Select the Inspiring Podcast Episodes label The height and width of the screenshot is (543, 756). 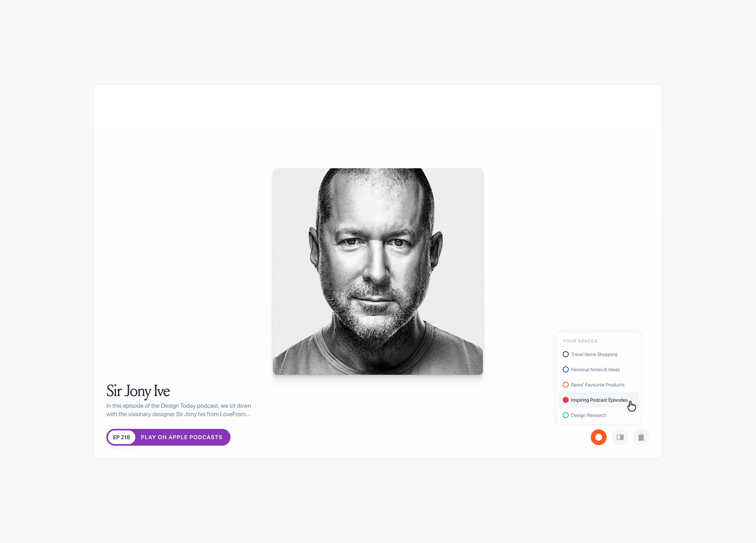[x=599, y=400]
